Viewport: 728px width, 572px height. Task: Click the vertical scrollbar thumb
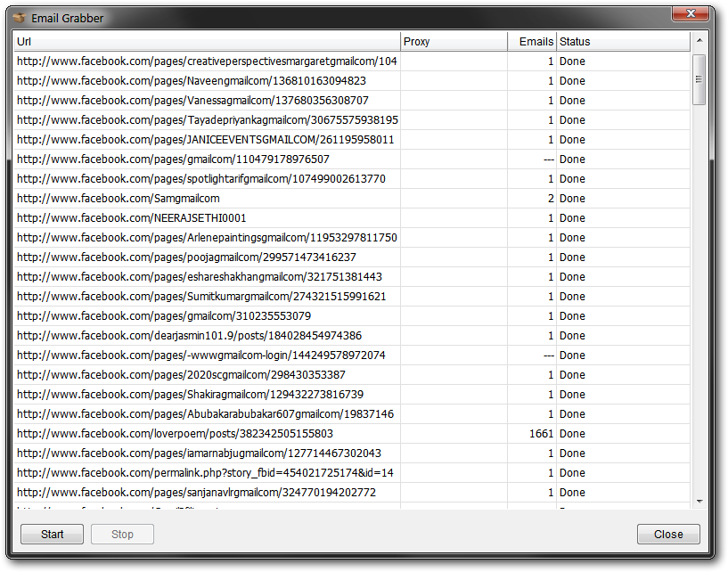[x=699, y=79]
